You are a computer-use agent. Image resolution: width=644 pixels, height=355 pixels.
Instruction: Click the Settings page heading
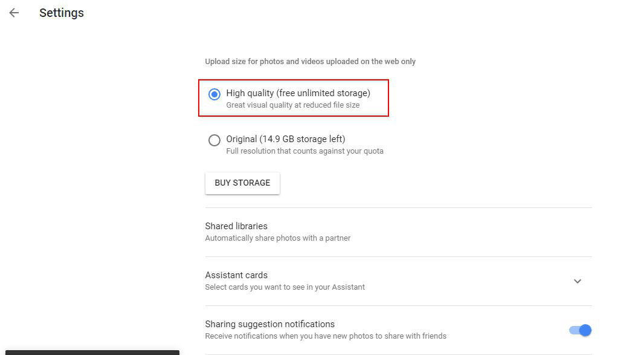pos(62,13)
